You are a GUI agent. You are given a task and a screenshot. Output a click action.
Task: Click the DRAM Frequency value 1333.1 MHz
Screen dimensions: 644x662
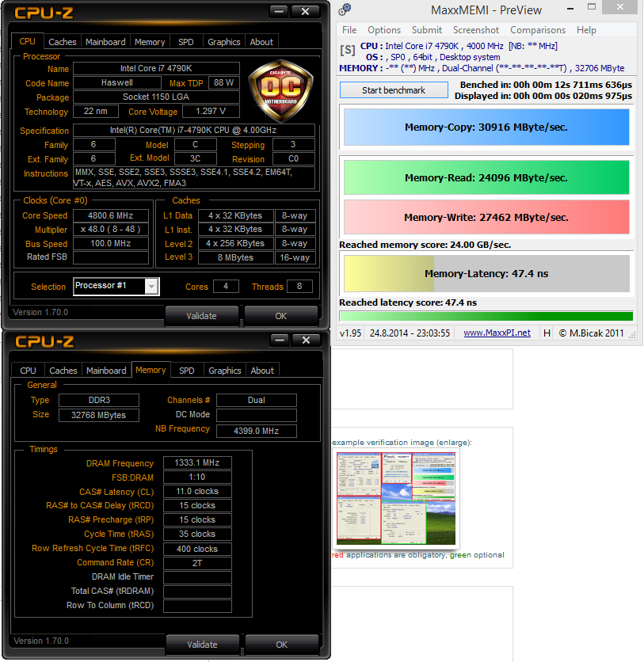click(x=197, y=462)
